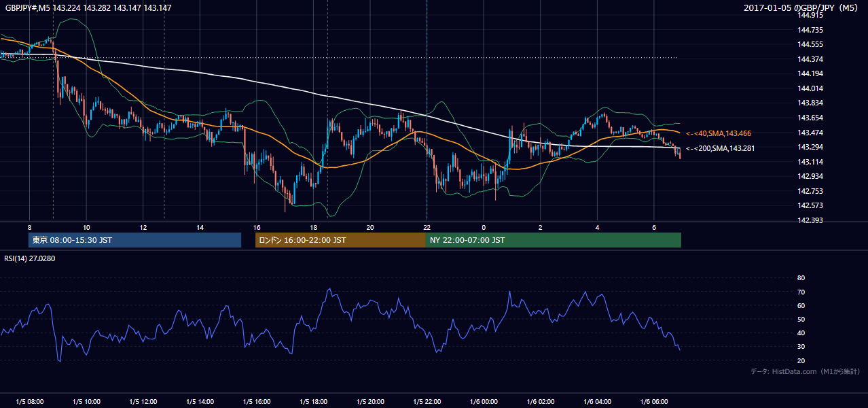
Task: Click hour tick 8 under price chart
Action: point(30,227)
